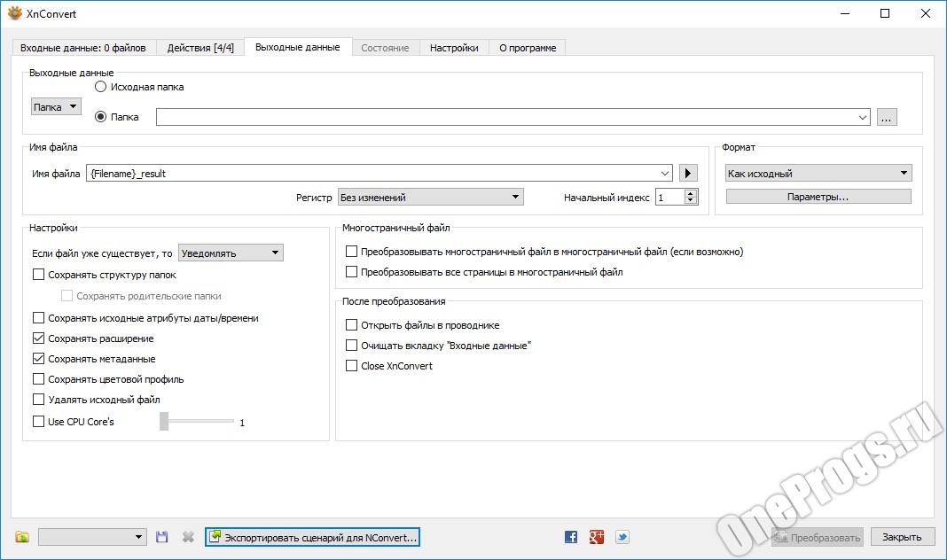
Task: Select the Папка radio button
Action: (x=101, y=116)
